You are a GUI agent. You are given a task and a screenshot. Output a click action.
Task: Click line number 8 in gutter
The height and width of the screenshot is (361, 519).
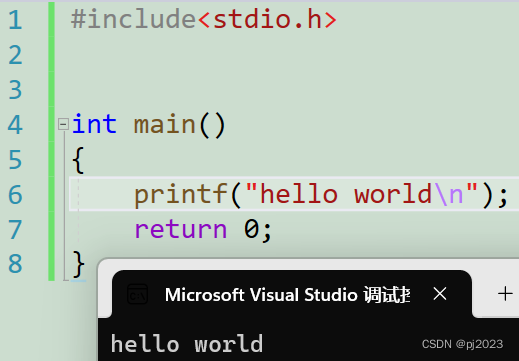tap(15, 264)
